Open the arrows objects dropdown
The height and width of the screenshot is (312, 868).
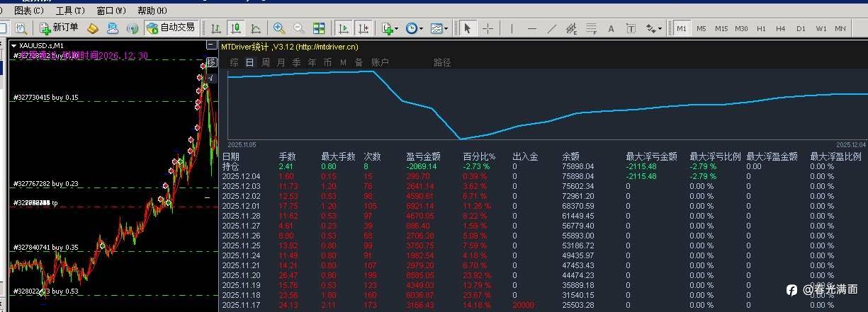(653, 28)
